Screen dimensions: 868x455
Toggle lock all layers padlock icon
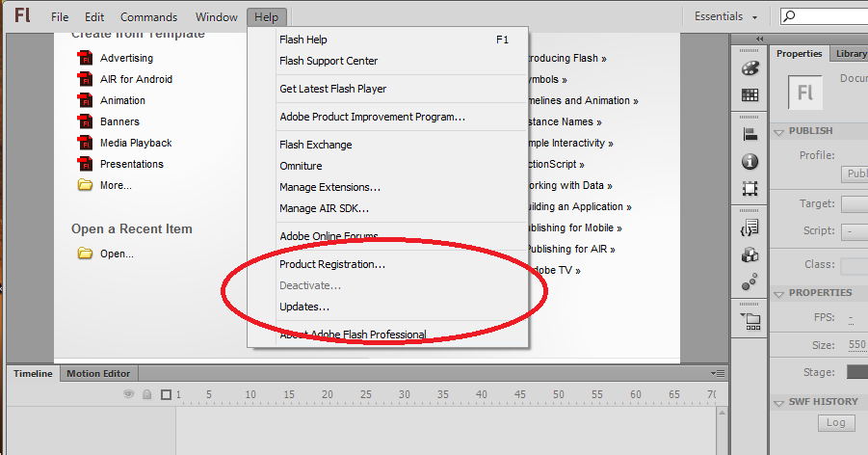tap(146, 394)
